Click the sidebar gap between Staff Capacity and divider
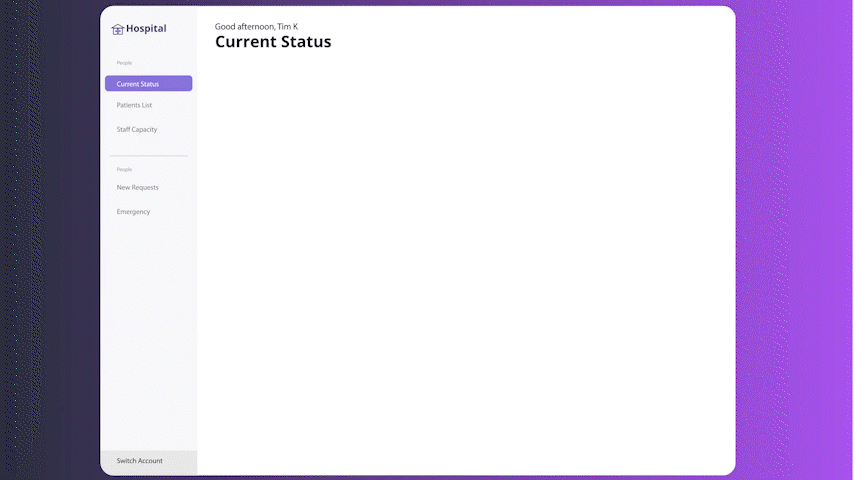854x480 pixels. click(x=149, y=145)
